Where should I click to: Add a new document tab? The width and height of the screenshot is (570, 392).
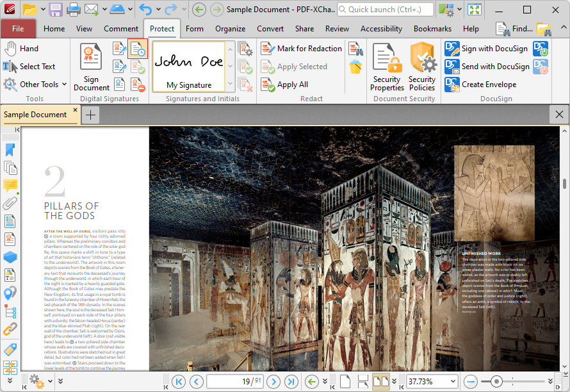point(90,115)
